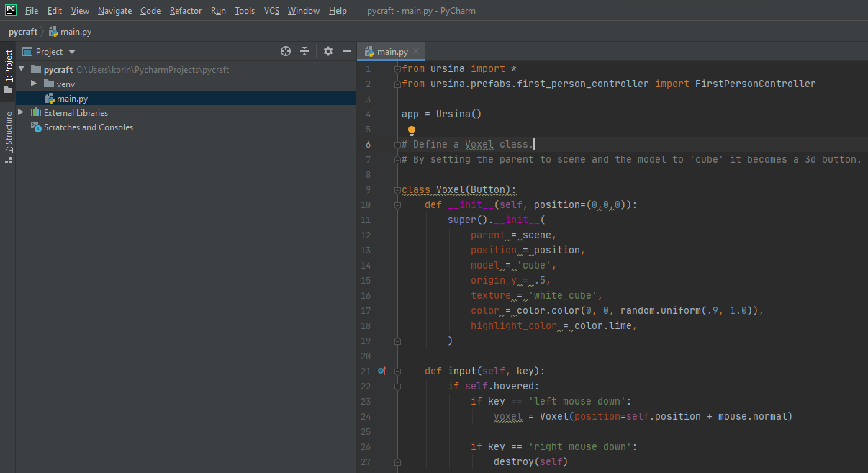The image size is (868, 473).
Task: Close the main.py editor tab
Action: click(415, 52)
